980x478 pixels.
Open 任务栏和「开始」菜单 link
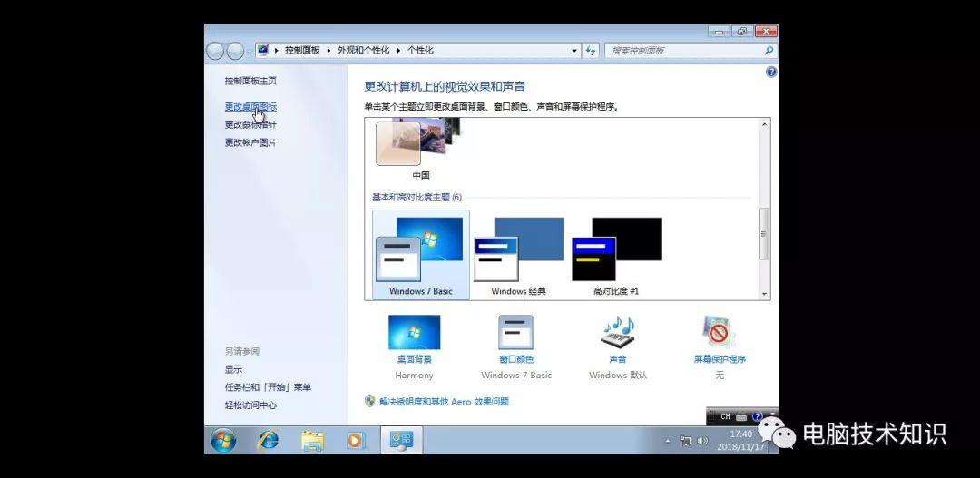268,387
